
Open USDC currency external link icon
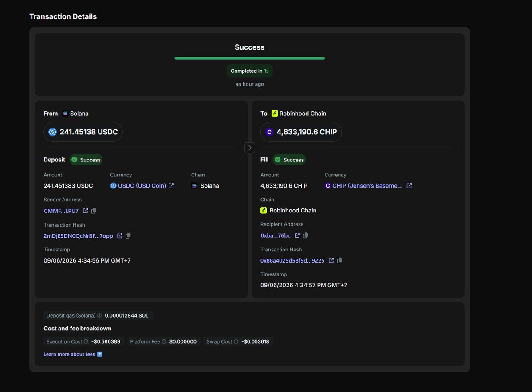pyautogui.click(x=171, y=186)
